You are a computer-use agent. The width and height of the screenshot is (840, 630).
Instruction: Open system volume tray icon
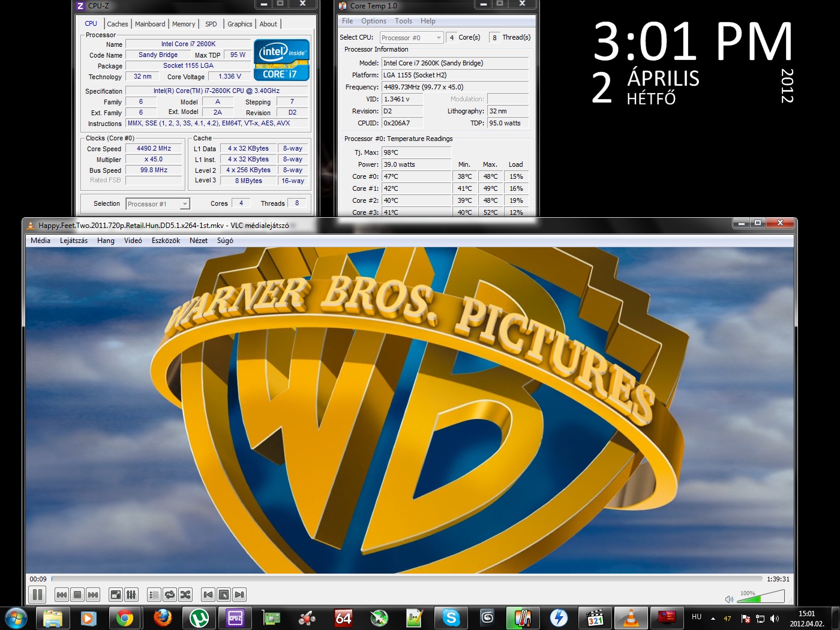tap(775, 619)
